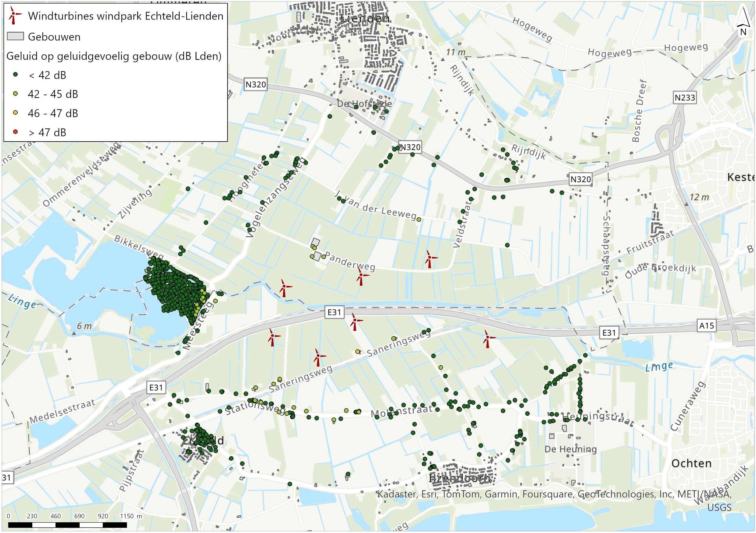Image resolution: width=756 pixels, height=533 pixels.
Task: Click the A15 highway shield
Action: point(707,326)
